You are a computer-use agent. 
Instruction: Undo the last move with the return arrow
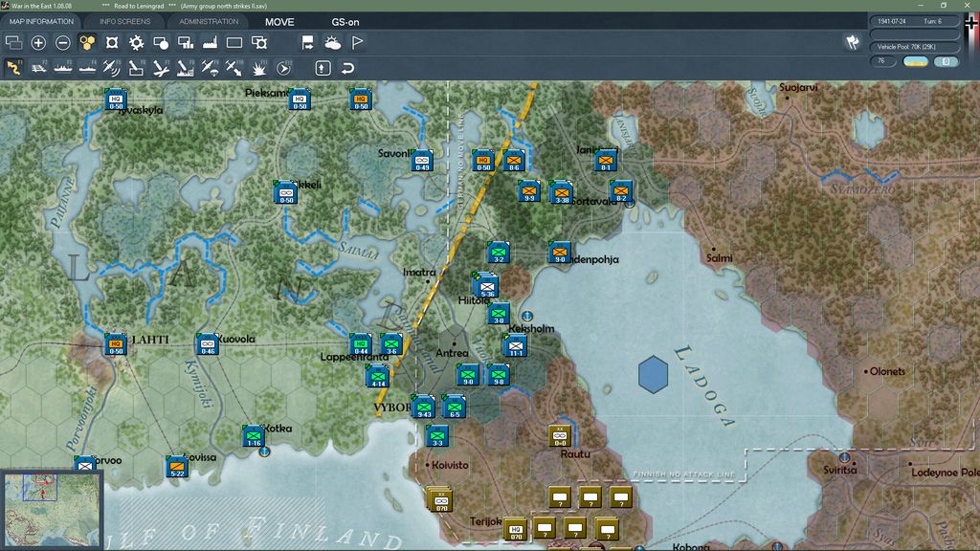click(347, 68)
